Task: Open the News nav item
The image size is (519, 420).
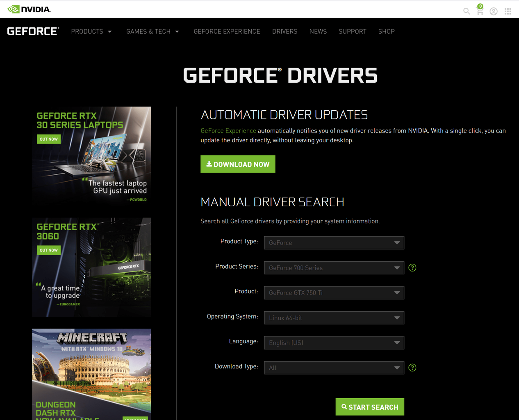Action: [318, 32]
